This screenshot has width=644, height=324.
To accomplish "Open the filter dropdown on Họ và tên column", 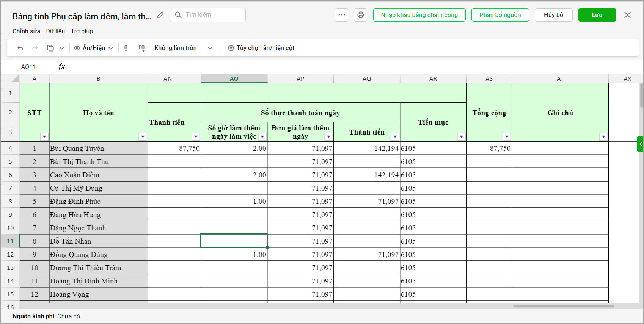I will [143, 137].
